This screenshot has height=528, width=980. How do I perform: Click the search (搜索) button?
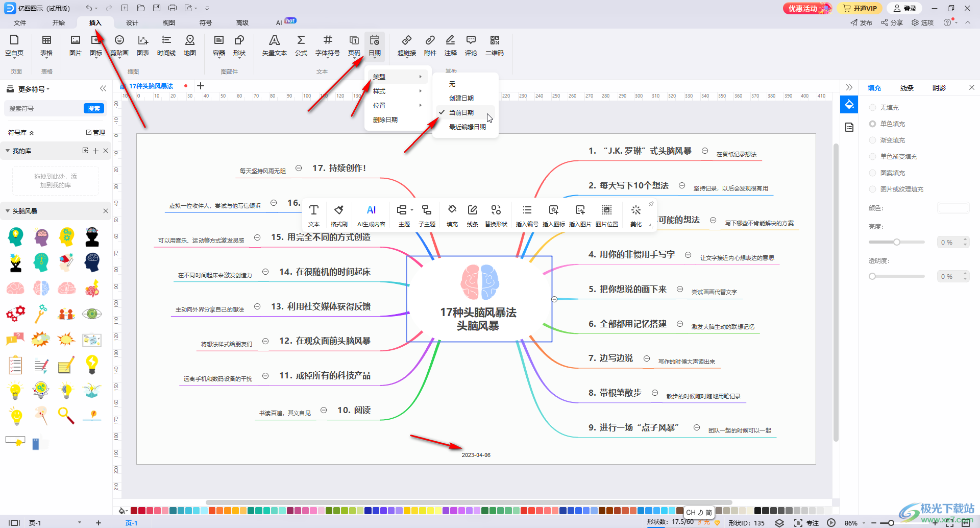point(94,108)
